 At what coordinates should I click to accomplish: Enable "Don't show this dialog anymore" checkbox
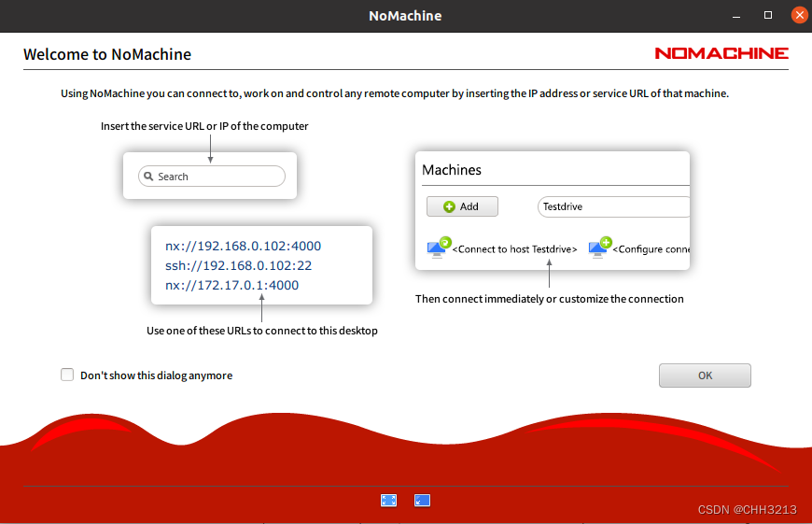coord(67,375)
